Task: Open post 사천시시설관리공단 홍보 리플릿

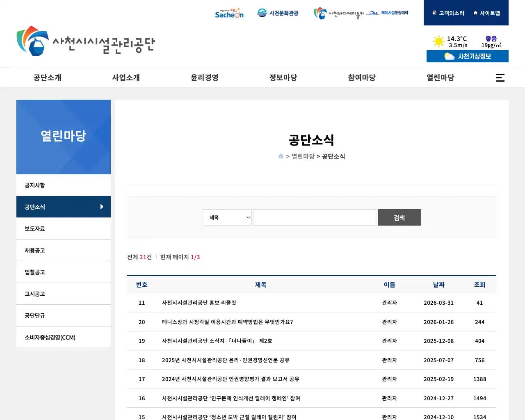Action: click(199, 303)
